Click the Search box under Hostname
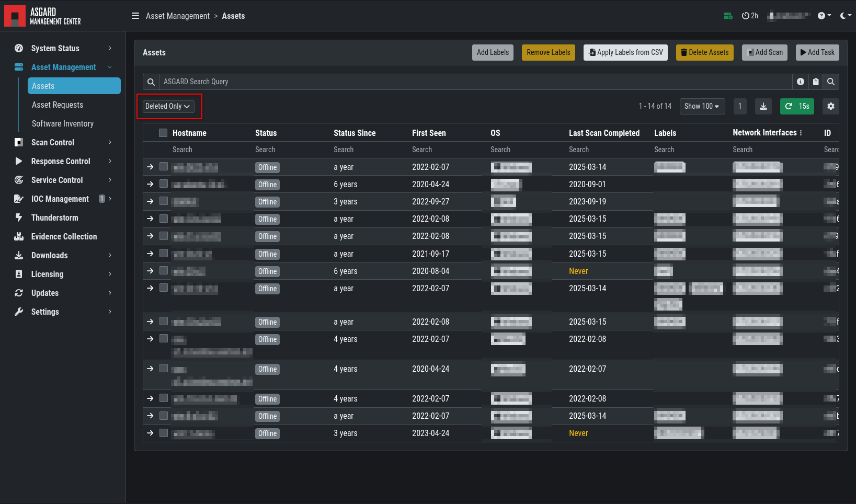856x504 pixels. click(211, 150)
